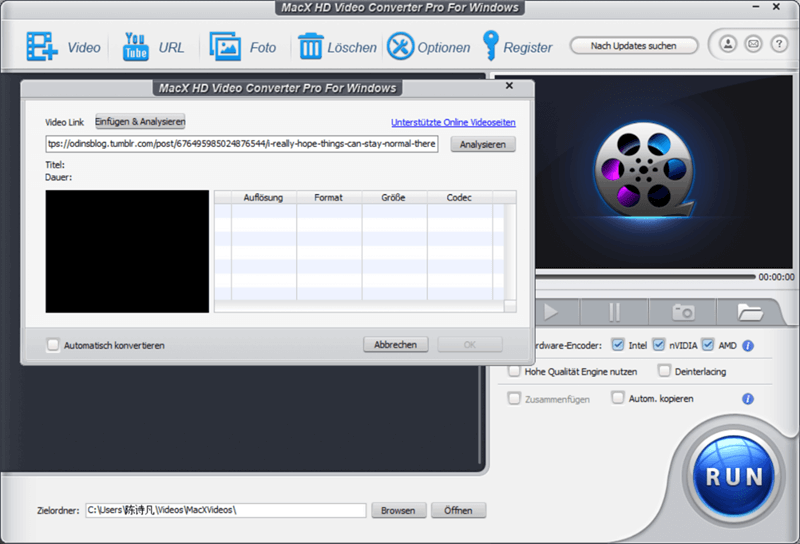The width and height of the screenshot is (800, 544).
Task: Open help question mark icon
Action: (779, 45)
